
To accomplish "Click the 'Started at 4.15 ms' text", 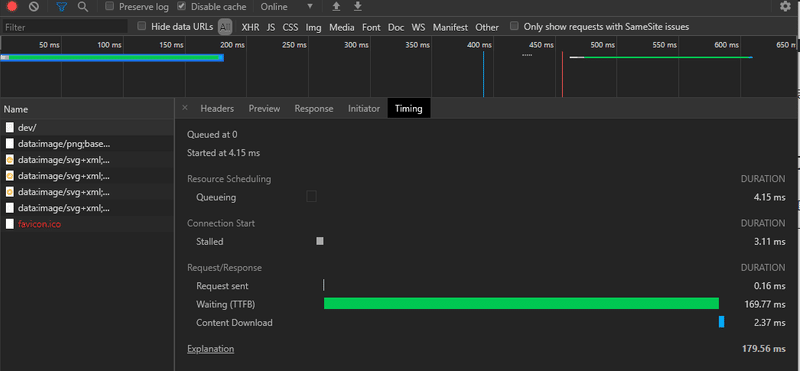I will [x=223, y=153].
